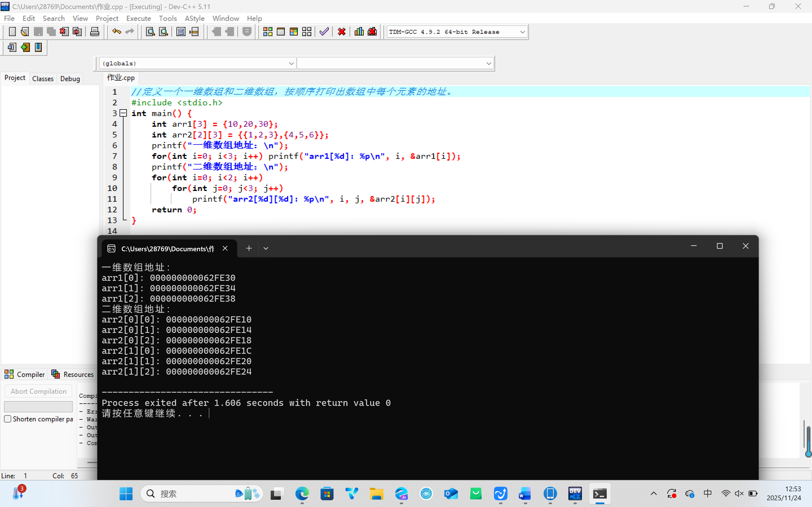Switch to the Debug tab
812x507 pixels.
click(x=70, y=79)
